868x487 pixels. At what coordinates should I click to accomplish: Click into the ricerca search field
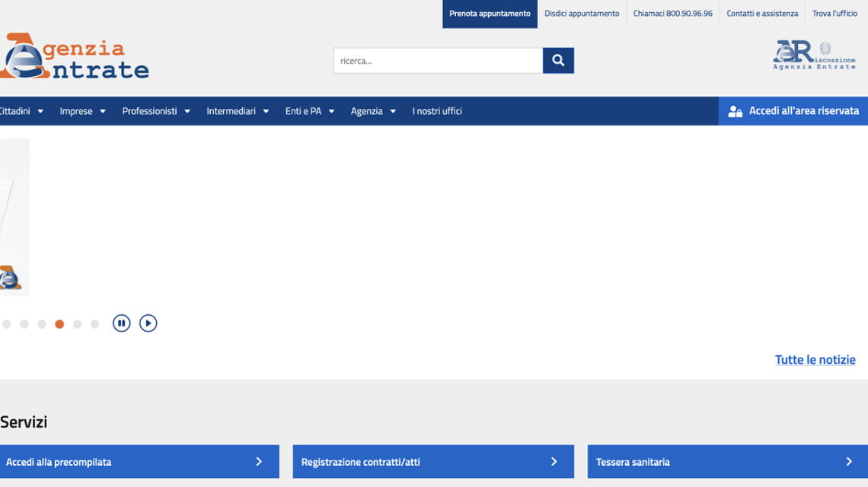pos(438,61)
